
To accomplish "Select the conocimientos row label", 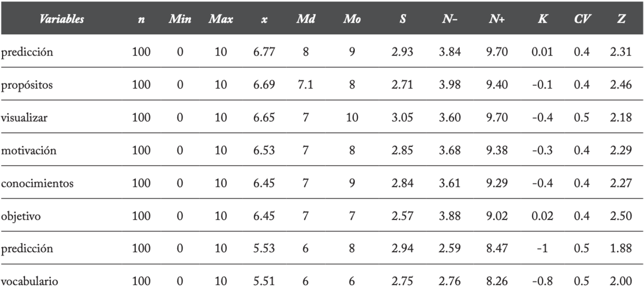I will click(x=37, y=183).
